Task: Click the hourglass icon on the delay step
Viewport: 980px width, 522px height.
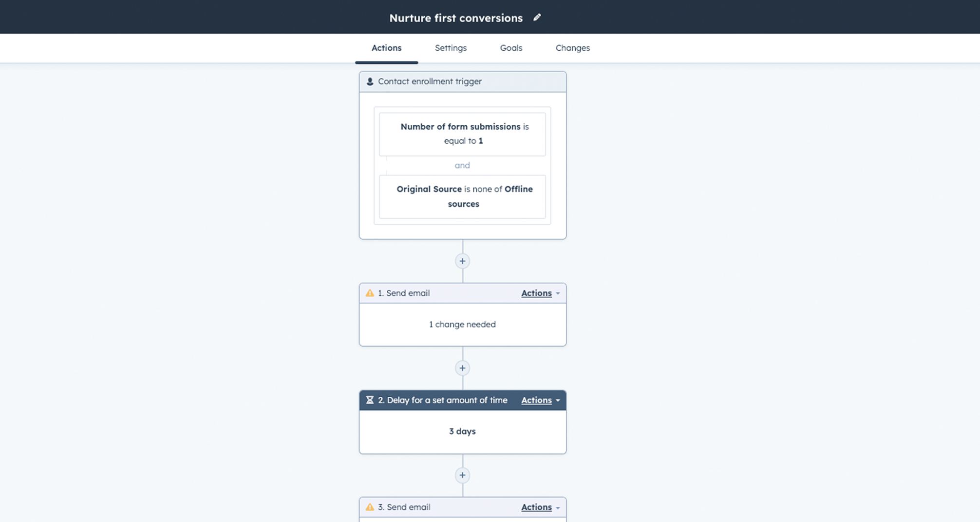Action: tap(370, 400)
